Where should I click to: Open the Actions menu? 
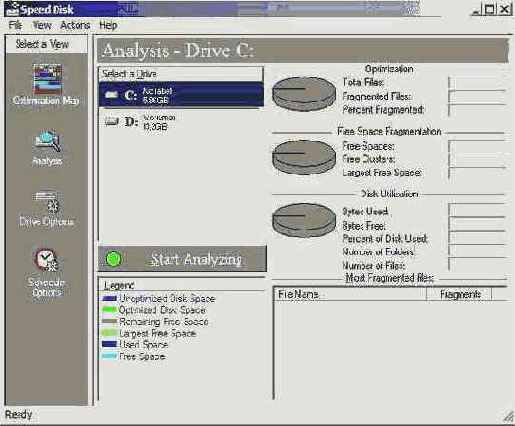pos(75,25)
